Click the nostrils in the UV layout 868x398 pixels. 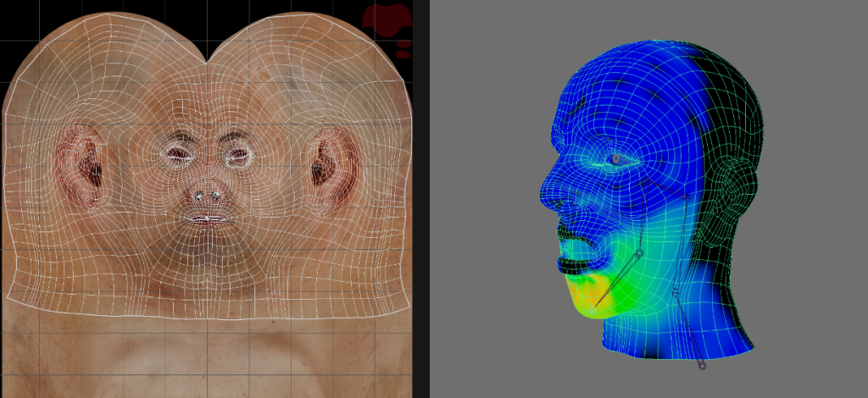click(207, 196)
